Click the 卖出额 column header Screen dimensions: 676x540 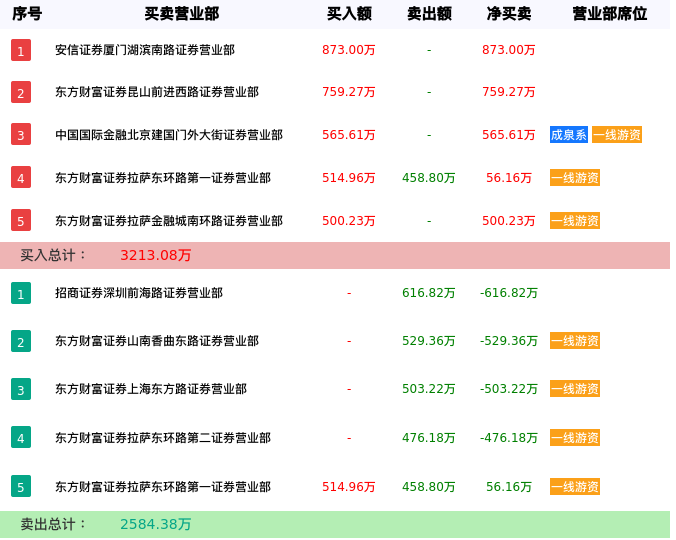(x=429, y=14)
